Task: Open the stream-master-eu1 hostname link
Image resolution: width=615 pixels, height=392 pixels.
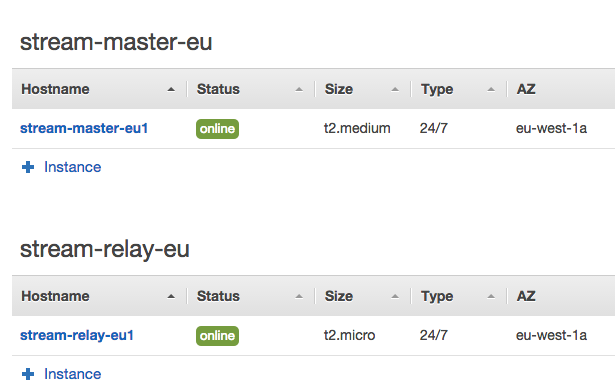Action: click(x=84, y=128)
